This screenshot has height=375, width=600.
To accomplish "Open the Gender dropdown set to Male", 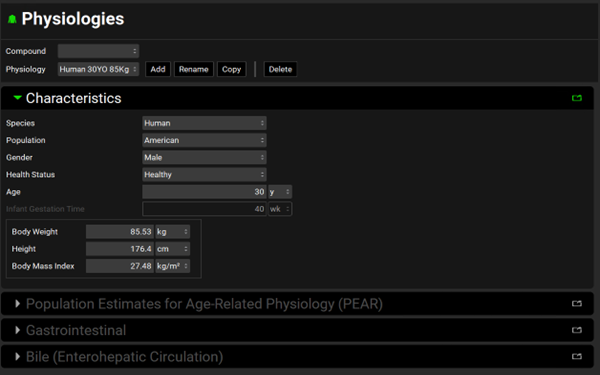I will 204,157.
